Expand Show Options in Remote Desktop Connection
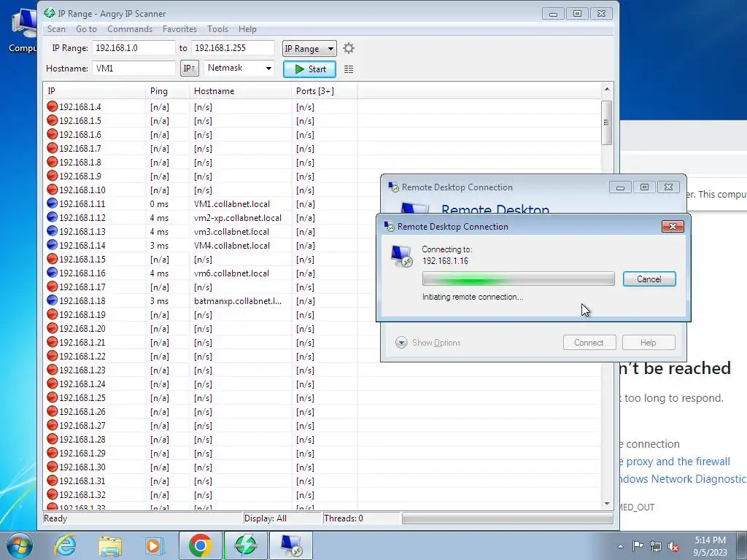The width and height of the screenshot is (747, 560). pyautogui.click(x=427, y=343)
